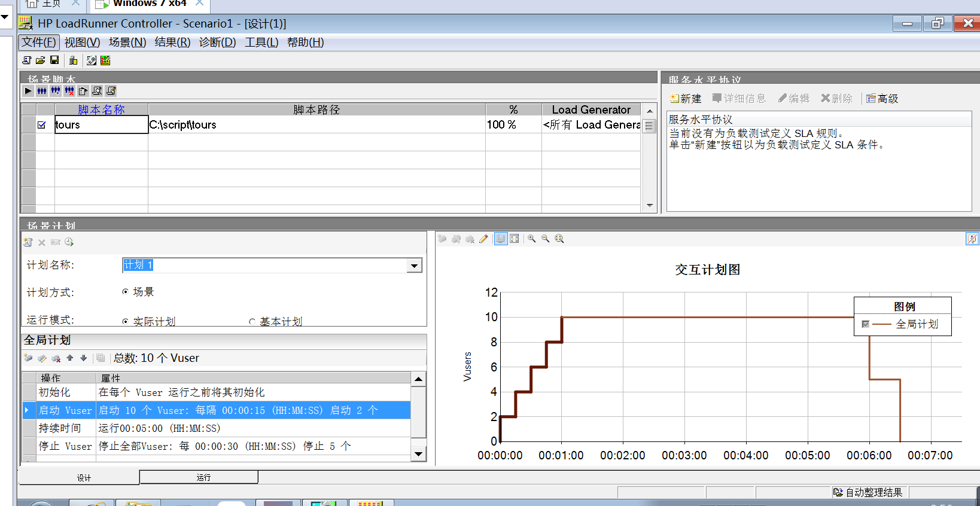
Task: Click Add Action icon in global schedule
Action: click(28, 358)
